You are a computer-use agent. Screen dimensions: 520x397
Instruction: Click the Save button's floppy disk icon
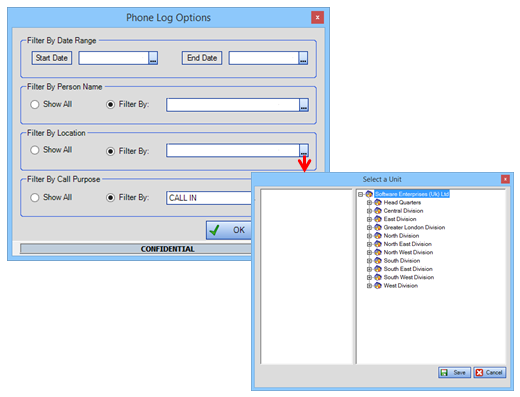(x=444, y=373)
